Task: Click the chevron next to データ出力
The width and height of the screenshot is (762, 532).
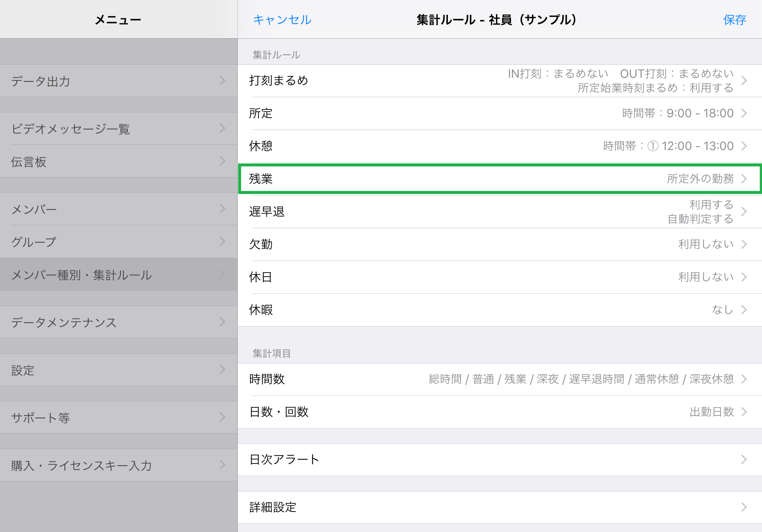Action: (222, 80)
